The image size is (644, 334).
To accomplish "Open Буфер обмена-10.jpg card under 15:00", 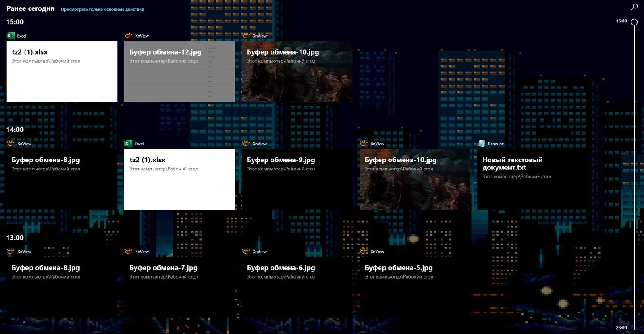I will click(297, 72).
